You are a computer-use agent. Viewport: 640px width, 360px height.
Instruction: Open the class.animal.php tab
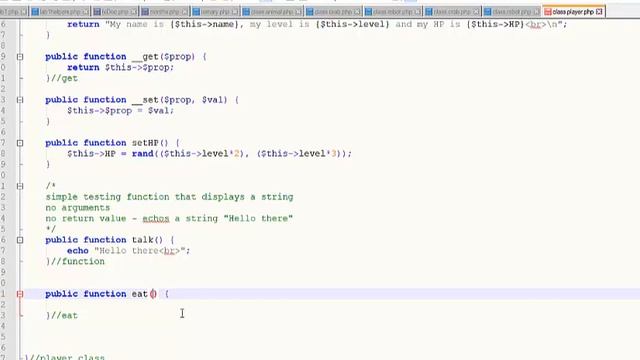point(272,12)
